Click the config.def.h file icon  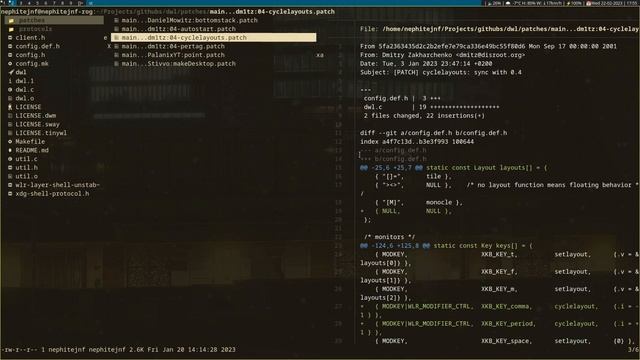coord(10,46)
